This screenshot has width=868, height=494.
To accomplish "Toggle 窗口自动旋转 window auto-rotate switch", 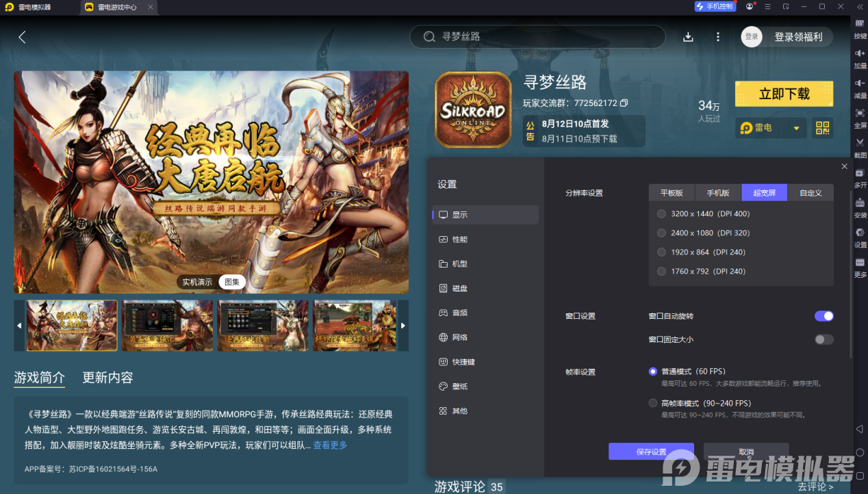I will point(824,316).
